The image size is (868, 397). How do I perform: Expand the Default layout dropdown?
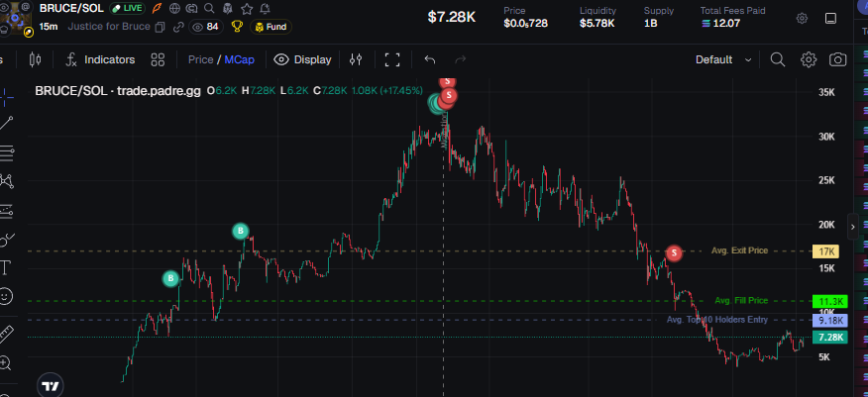pos(723,59)
